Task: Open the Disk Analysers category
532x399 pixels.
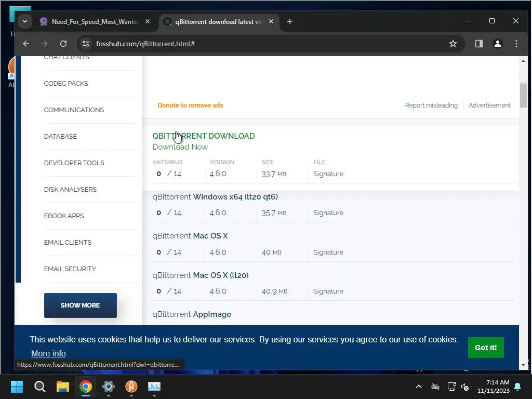Action: pos(70,189)
